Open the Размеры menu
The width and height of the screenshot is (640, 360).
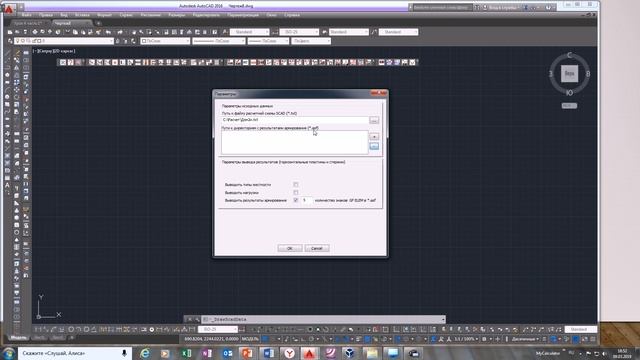(177, 15)
